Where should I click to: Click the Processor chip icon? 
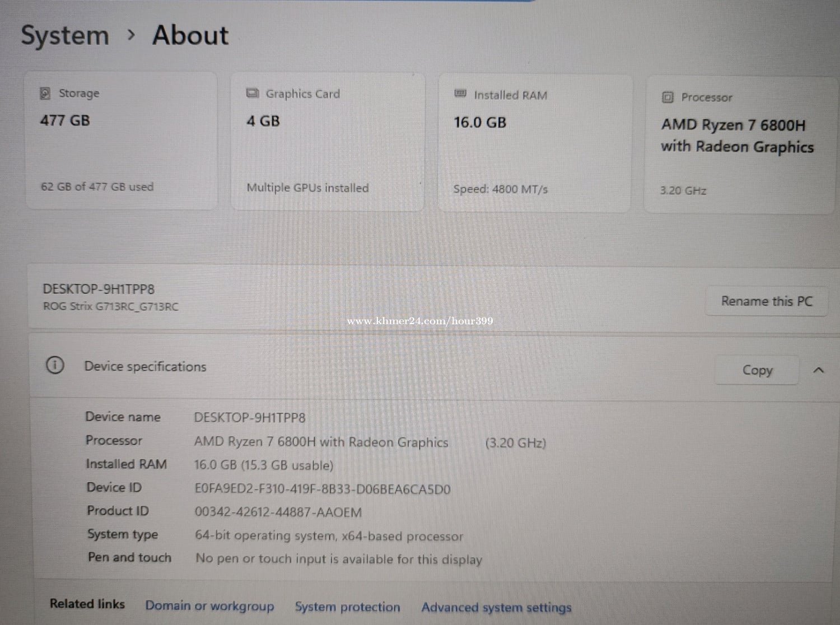[667, 97]
